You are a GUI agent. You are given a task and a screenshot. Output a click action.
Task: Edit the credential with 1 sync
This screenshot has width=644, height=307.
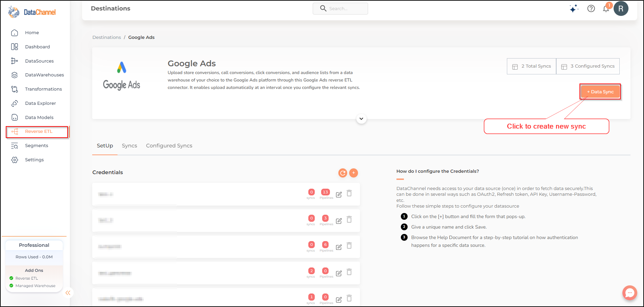[x=339, y=300]
